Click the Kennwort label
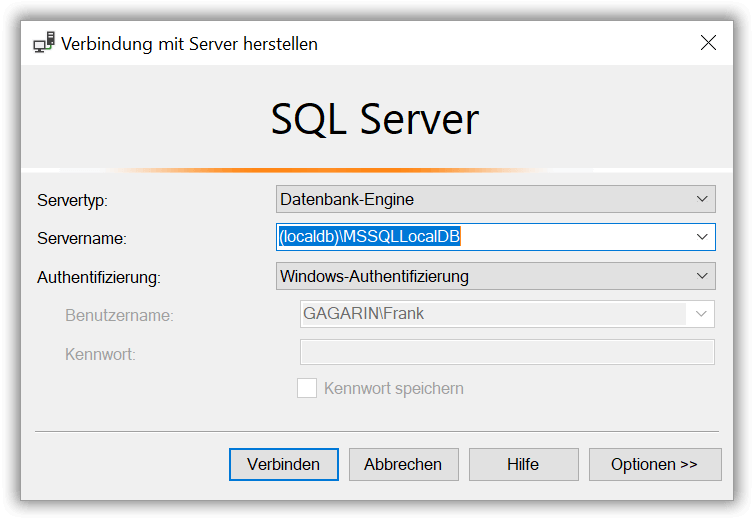Viewport: 754px width, 521px height. (101, 355)
